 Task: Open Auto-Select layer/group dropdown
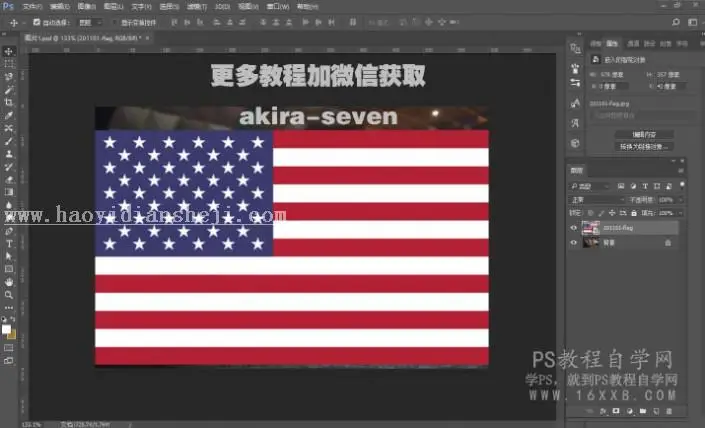[90, 22]
